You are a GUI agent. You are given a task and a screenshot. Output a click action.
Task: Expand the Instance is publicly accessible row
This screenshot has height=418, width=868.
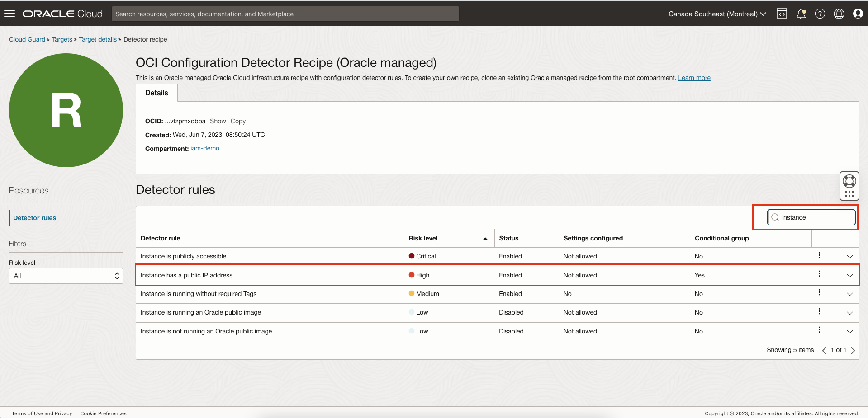click(x=850, y=257)
